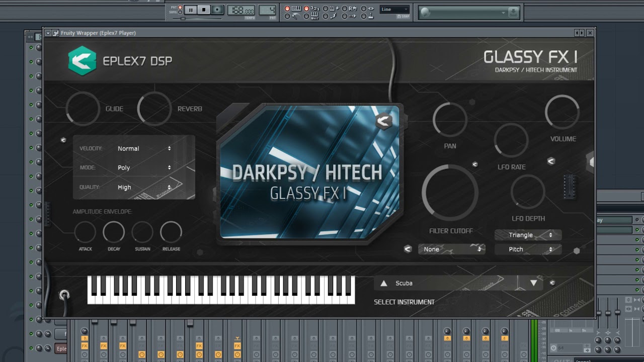The image size is (644, 362).
Task: Click the LFO Depth knob
Action: [x=528, y=192]
